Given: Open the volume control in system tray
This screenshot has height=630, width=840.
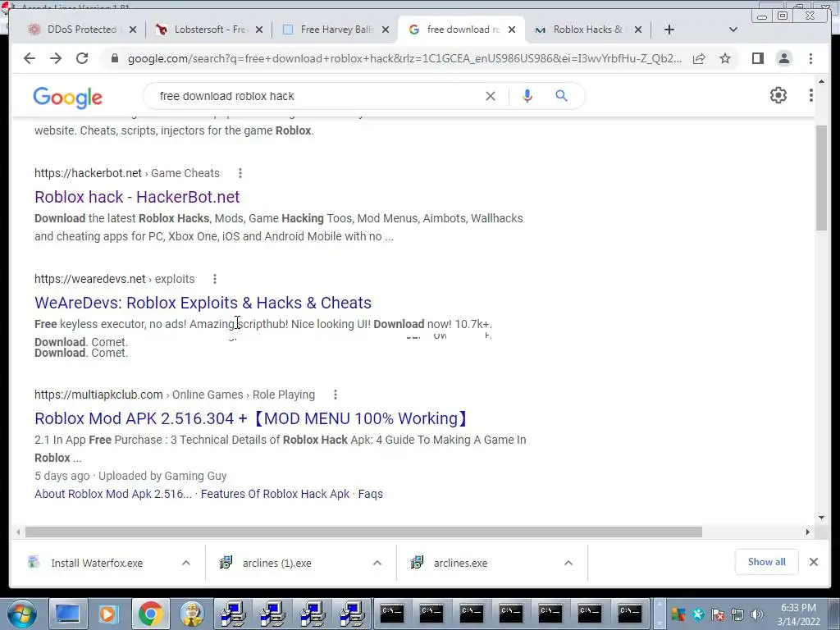Looking at the screenshot, I should pos(756,614).
